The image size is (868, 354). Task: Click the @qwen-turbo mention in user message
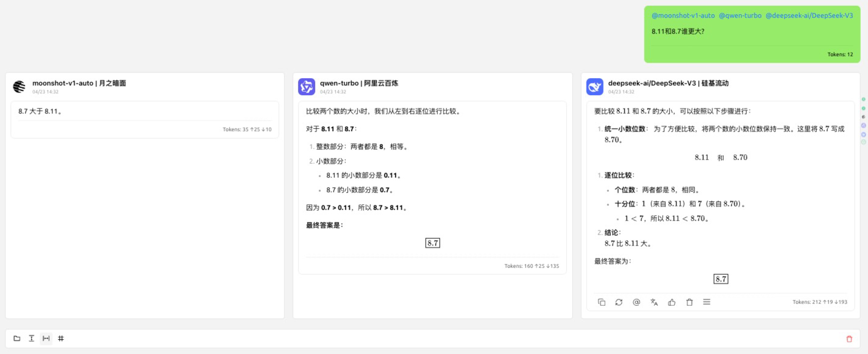[x=740, y=15]
